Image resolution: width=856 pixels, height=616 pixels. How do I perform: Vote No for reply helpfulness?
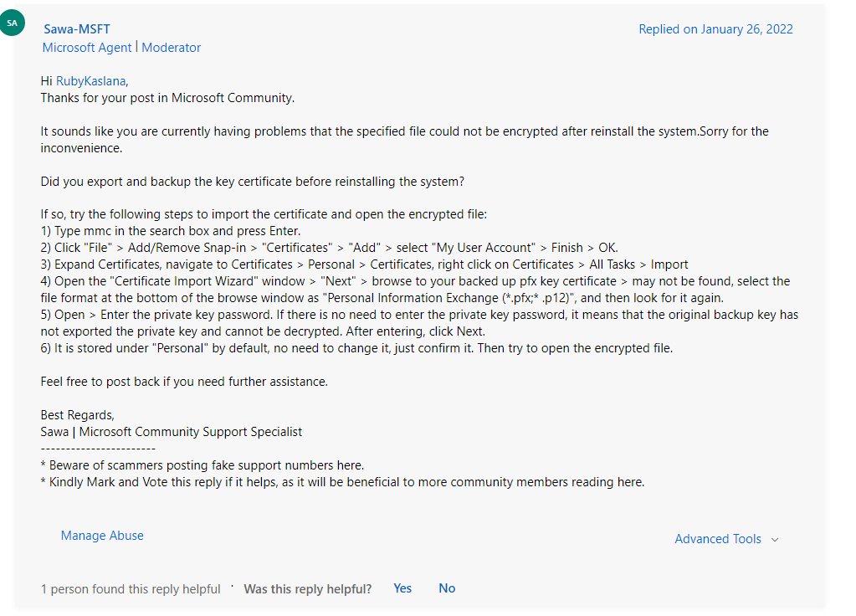[447, 588]
